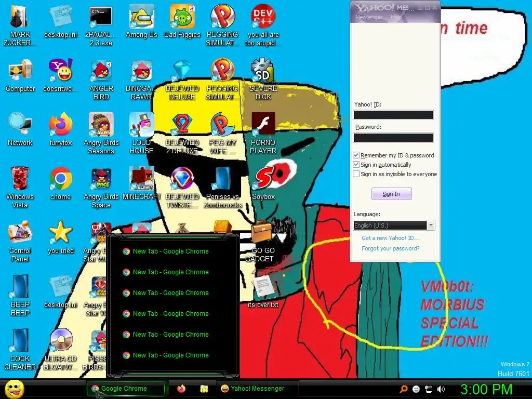Select the you tried star icon
Viewport: 532px width, 399px height.
(x=60, y=237)
